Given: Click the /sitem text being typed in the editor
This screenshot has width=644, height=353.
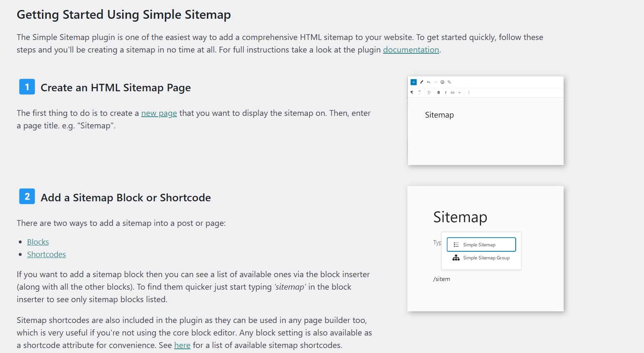Looking at the screenshot, I should pos(442,279).
